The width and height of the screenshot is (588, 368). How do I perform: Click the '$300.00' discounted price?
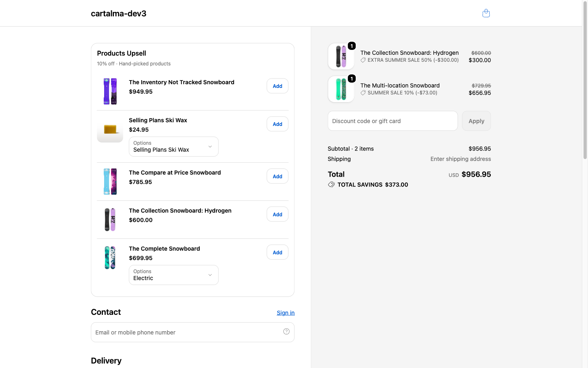[x=480, y=60]
